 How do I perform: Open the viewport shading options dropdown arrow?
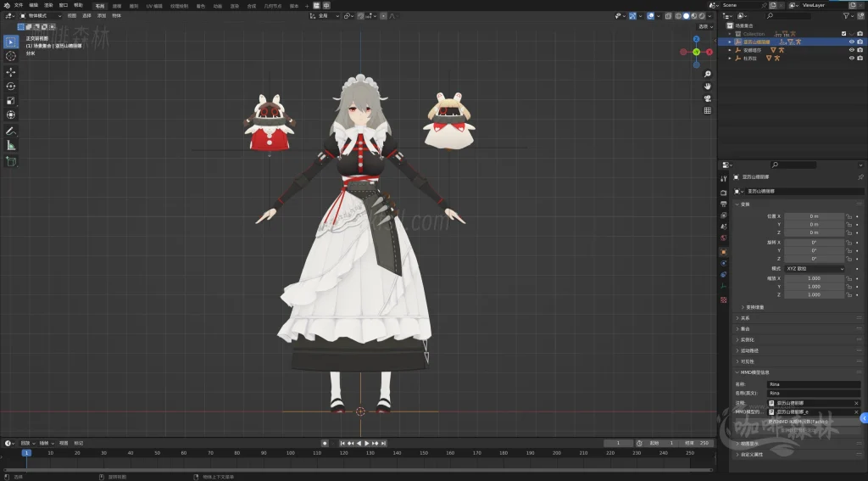[x=709, y=16]
